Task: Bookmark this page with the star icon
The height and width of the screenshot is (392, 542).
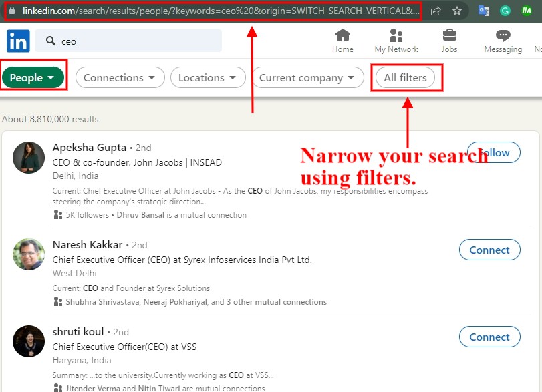Action: point(457,11)
